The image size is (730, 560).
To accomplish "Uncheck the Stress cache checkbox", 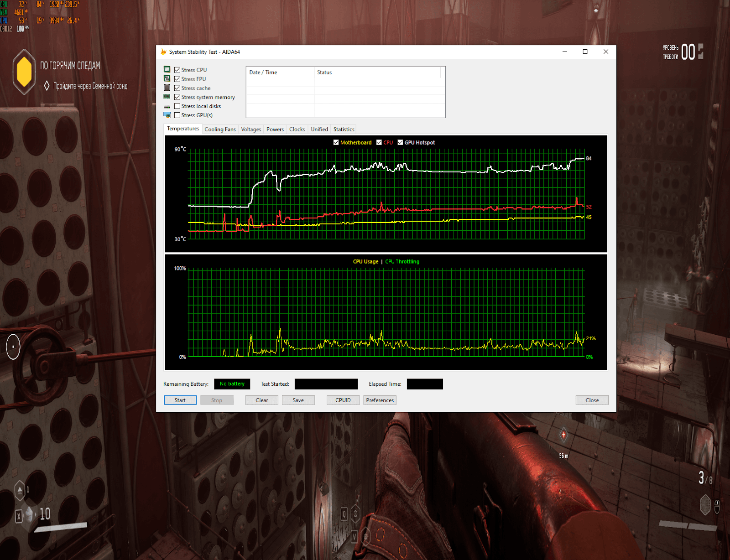I will click(x=177, y=88).
